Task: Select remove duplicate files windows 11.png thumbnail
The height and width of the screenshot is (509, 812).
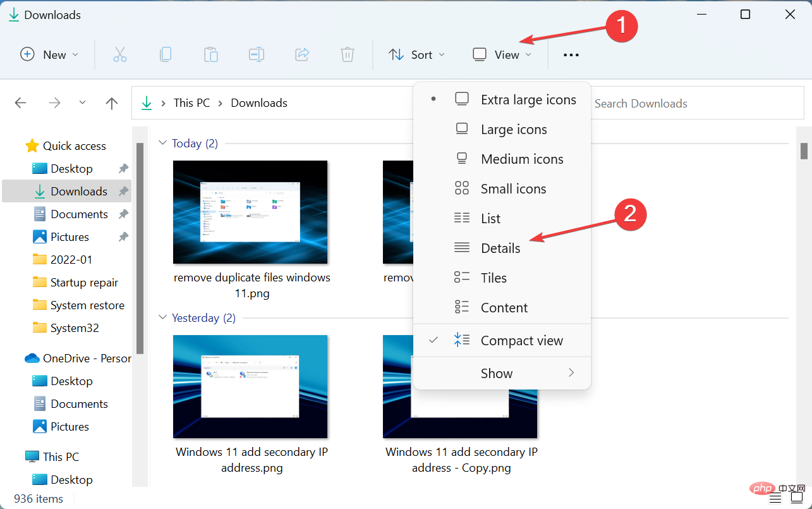Action: click(250, 212)
